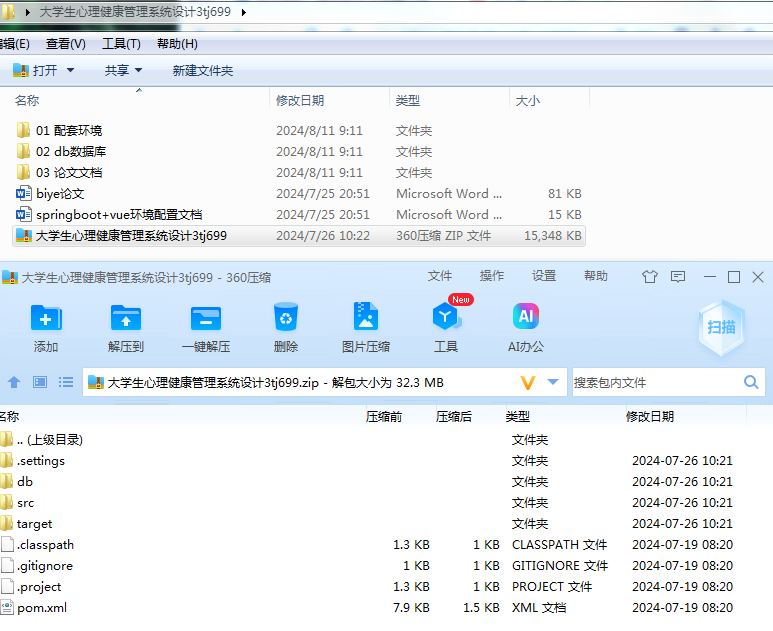
Task: Sort archive list by 修改日期 column
Action: pyautogui.click(x=650, y=417)
